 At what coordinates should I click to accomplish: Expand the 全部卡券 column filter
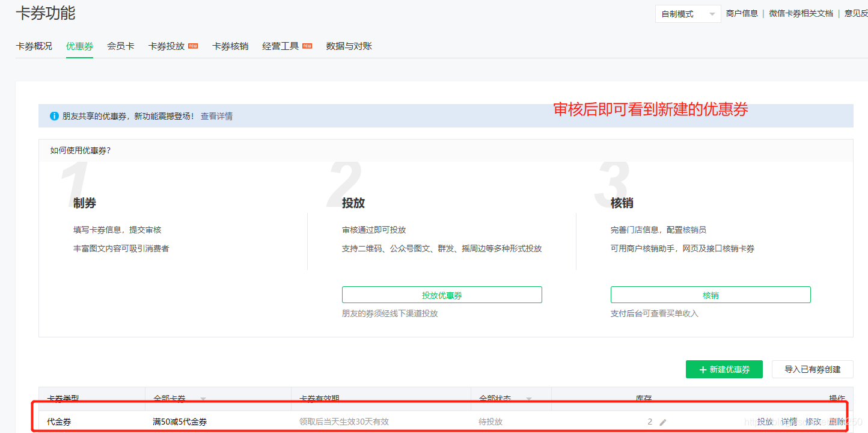coord(203,399)
